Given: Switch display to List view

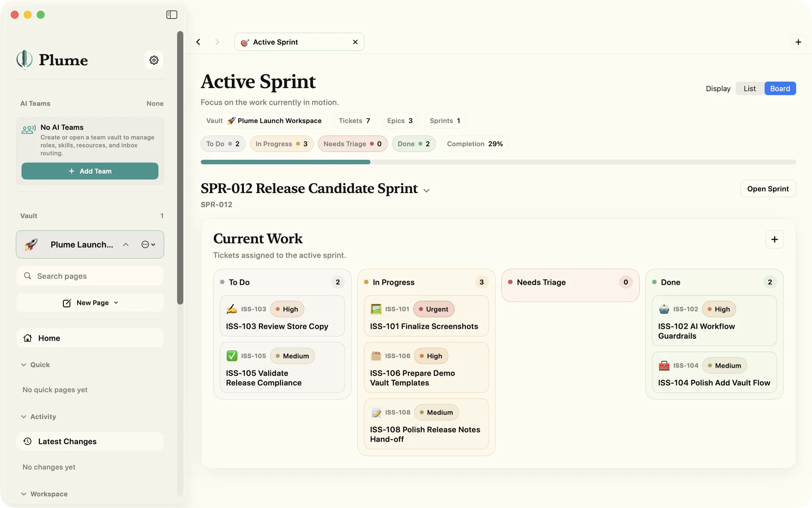Looking at the screenshot, I should pyautogui.click(x=750, y=88).
